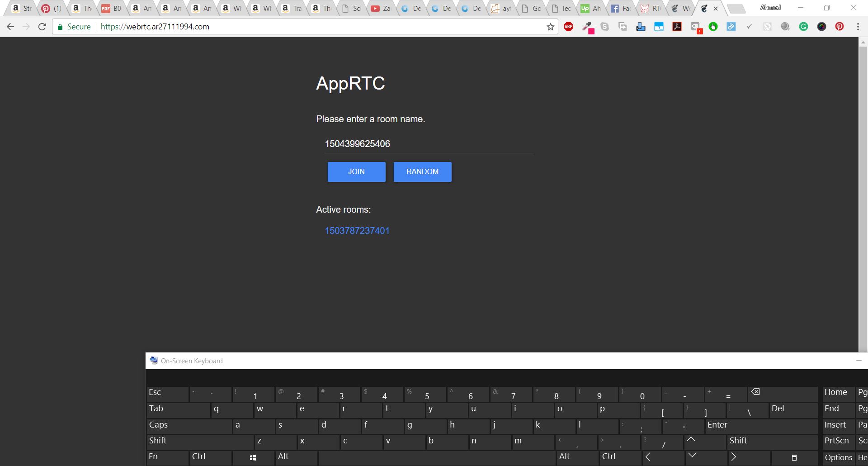Open the eyedropper color picker extension

point(587,27)
